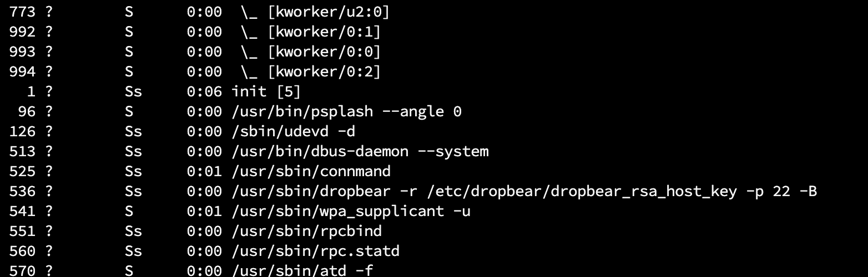The width and height of the screenshot is (868, 277).
Task: Click on [kworker/0:2] in the process tree
Action: coord(324,71)
